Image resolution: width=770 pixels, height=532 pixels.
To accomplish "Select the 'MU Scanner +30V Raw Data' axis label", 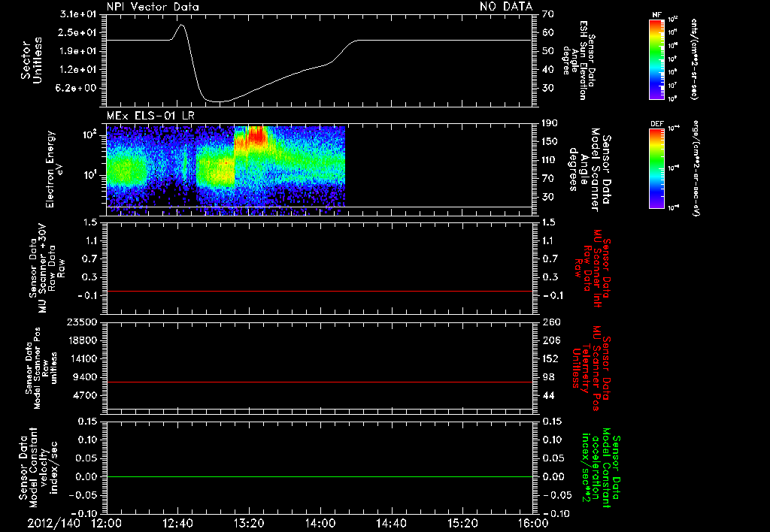I will click(47, 268).
